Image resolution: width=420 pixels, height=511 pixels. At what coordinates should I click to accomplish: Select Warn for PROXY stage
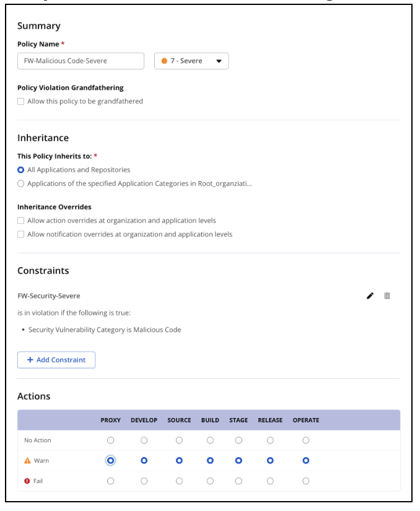[111, 461]
